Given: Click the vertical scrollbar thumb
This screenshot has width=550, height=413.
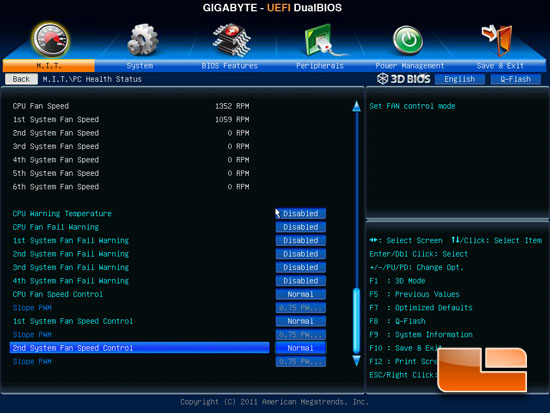Looking at the screenshot, I should click(356, 320).
